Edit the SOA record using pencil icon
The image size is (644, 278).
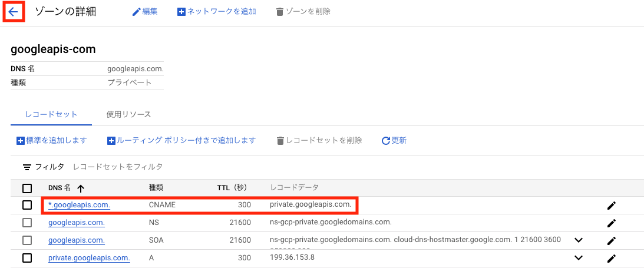point(612,240)
